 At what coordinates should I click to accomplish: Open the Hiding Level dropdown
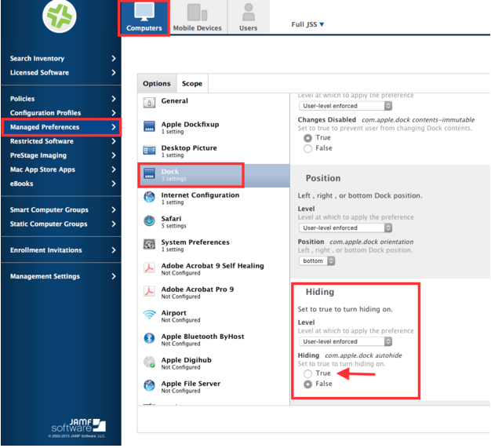346,341
